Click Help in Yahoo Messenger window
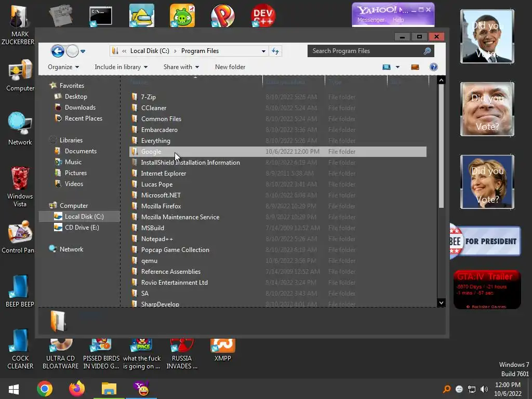This screenshot has width=532, height=399. pos(398,20)
